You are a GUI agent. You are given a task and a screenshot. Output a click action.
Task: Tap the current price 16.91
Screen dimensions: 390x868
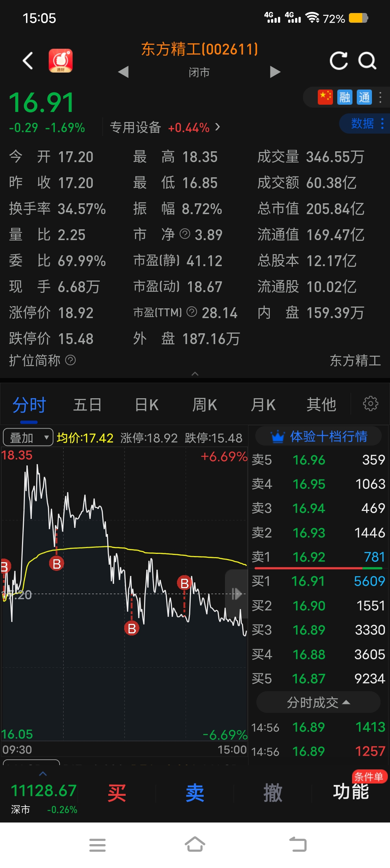[x=42, y=103]
